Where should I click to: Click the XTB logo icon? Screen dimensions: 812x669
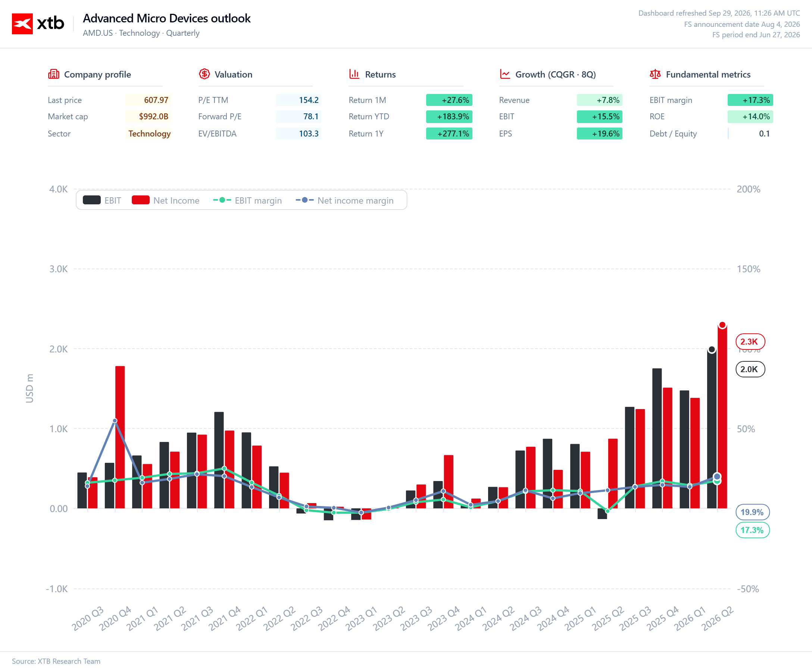click(x=22, y=24)
